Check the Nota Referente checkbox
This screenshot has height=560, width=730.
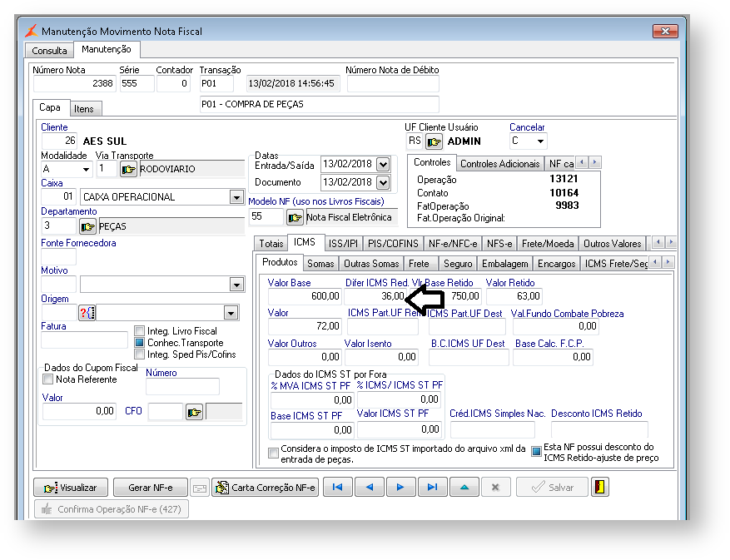point(48,379)
